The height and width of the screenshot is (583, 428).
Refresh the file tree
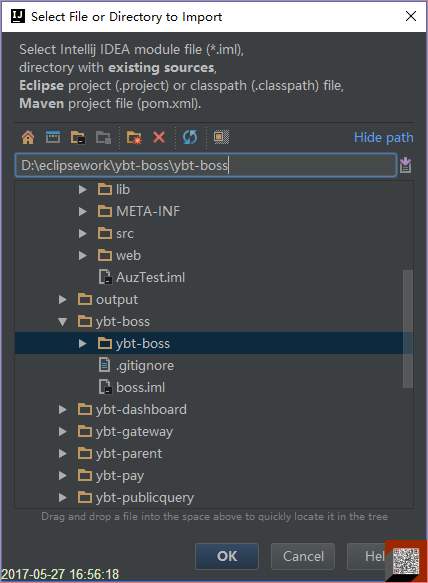click(190, 137)
